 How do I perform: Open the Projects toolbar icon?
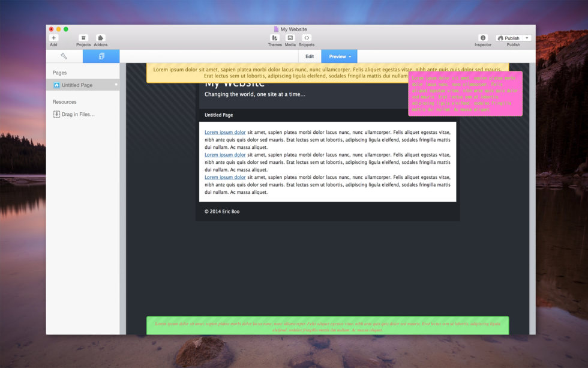(83, 38)
